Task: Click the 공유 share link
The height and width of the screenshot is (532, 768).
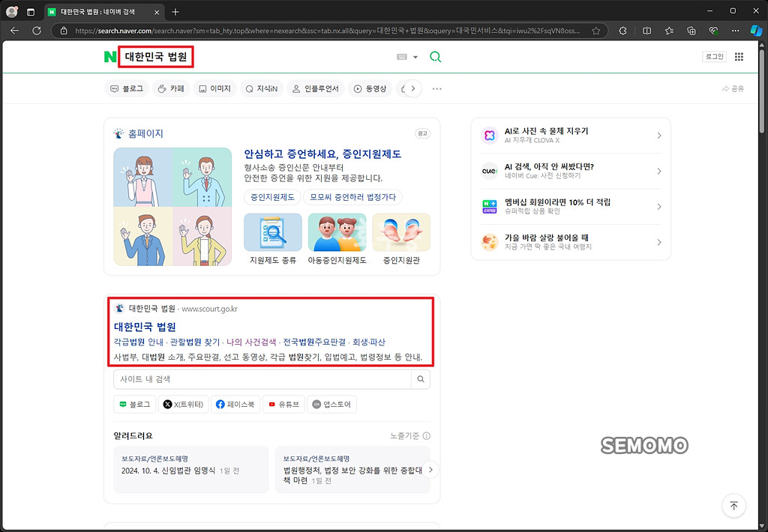Action: 733,88
